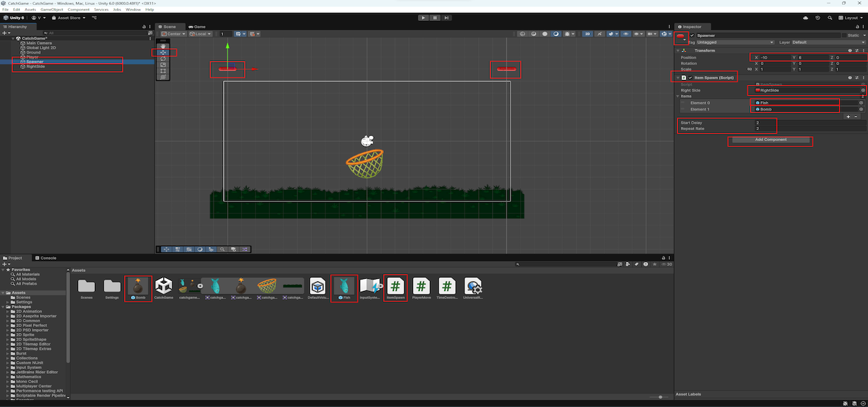Click the Step frame button

point(446,18)
